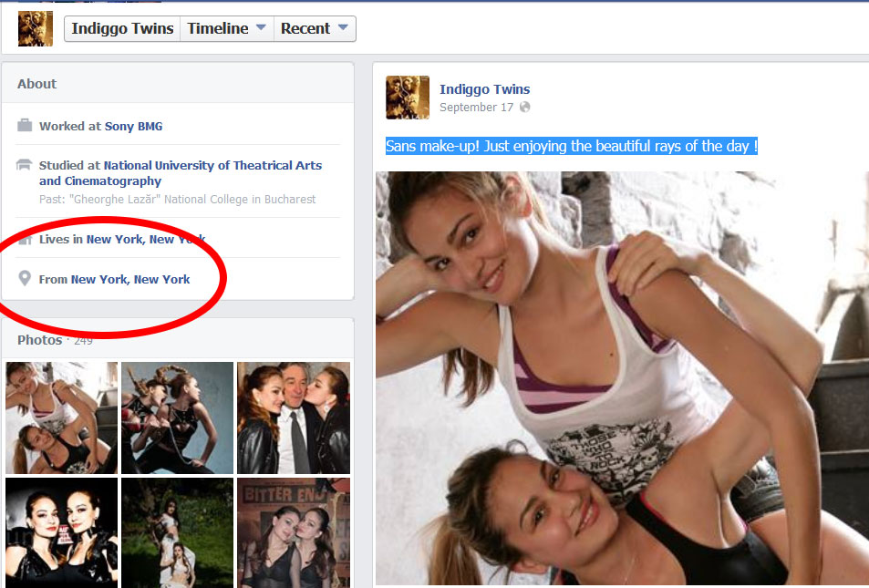869x588 pixels.
Task: Open the National University of Theatrical Arts link
Action: (212, 166)
